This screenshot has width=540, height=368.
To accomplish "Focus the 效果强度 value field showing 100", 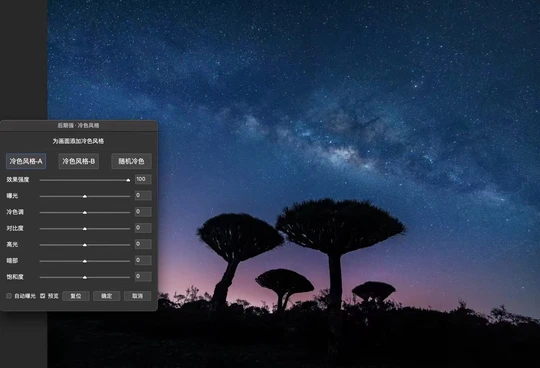I will coord(143,179).
